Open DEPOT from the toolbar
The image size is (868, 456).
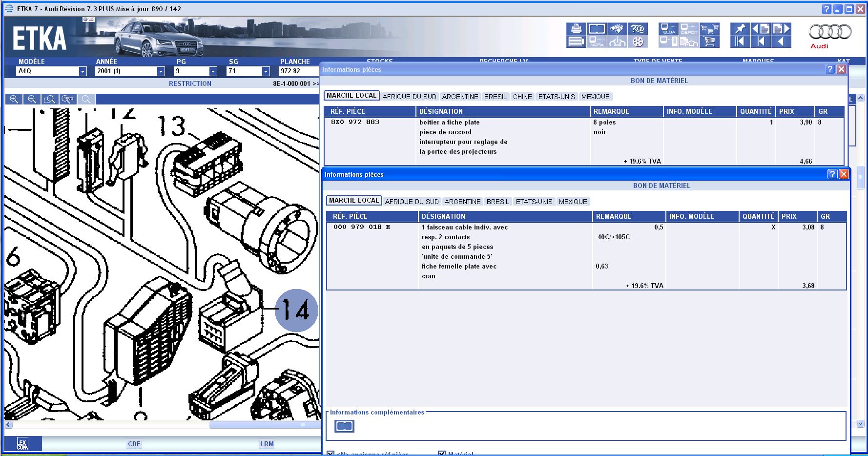coord(689,29)
